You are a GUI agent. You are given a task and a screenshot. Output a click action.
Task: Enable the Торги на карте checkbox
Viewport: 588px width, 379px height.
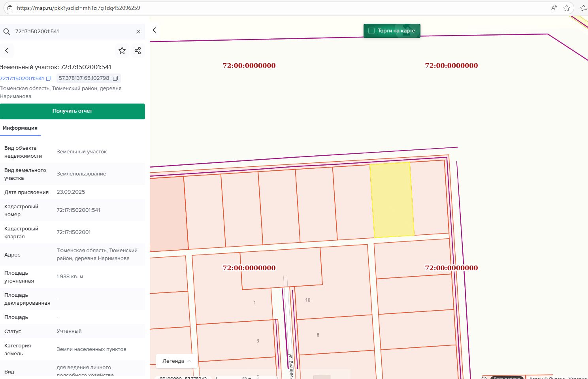point(371,31)
